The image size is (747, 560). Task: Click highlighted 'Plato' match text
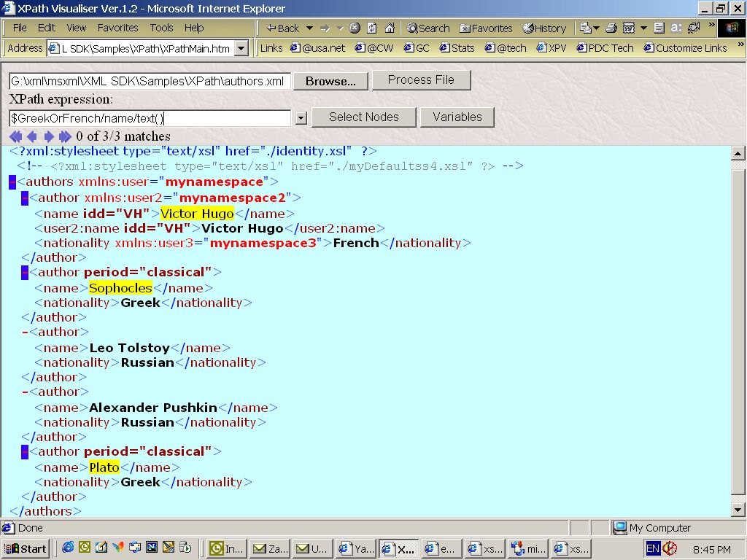(104, 467)
